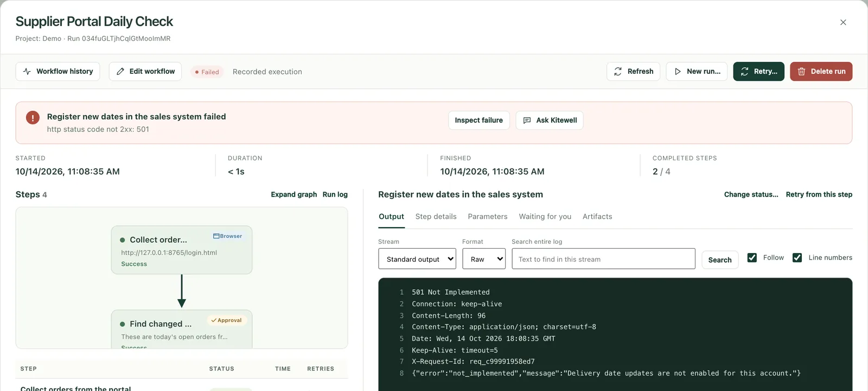Open the Workflow history button
Screen dimensions: 868x391
[58, 72]
